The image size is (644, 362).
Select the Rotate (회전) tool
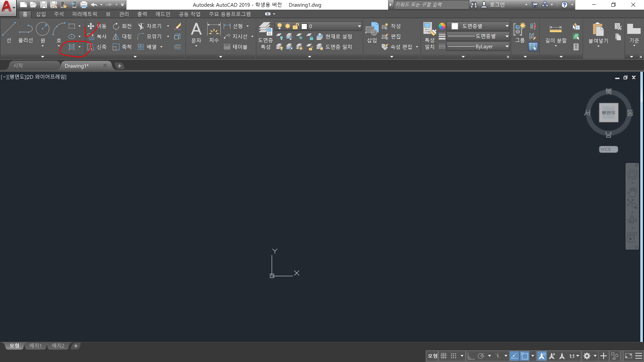122,26
